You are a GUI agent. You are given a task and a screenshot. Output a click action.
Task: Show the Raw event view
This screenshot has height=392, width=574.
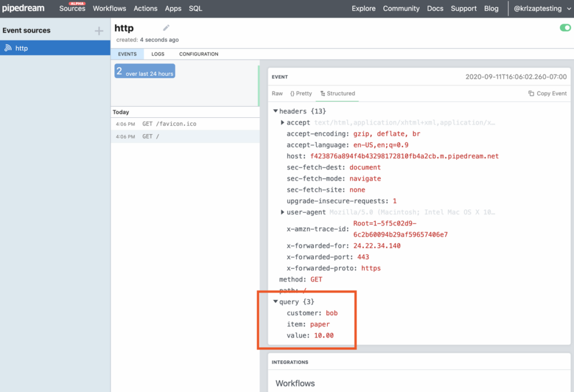click(x=277, y=94)
